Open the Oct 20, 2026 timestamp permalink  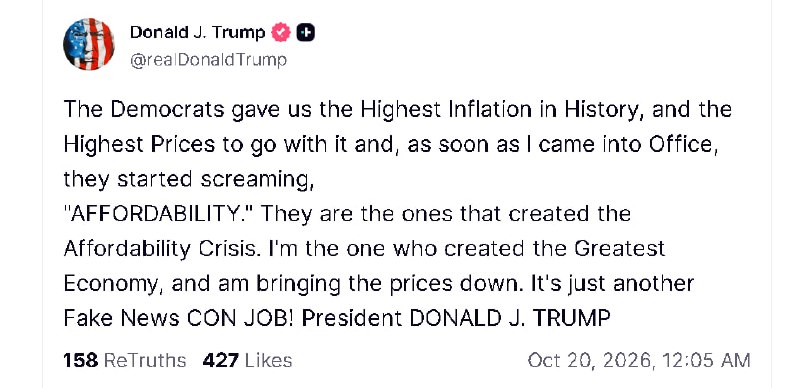[x=639, y=360]
